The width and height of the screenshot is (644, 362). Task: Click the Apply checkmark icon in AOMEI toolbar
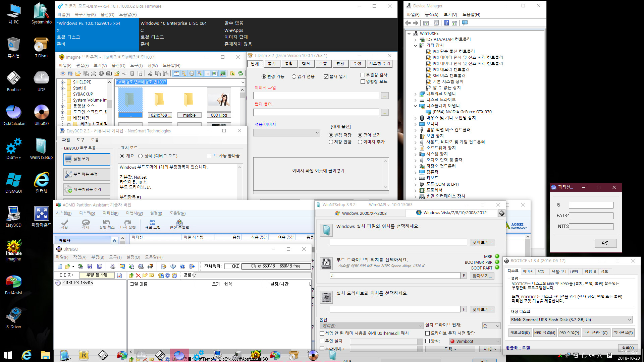(x=64, y=224)
